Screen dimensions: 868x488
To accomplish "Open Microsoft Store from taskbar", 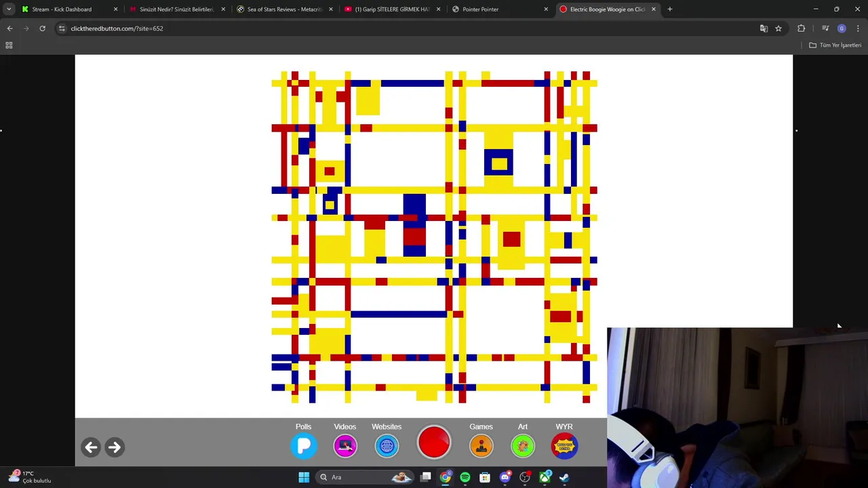I will pyautogui.click(x=485, y=477).
